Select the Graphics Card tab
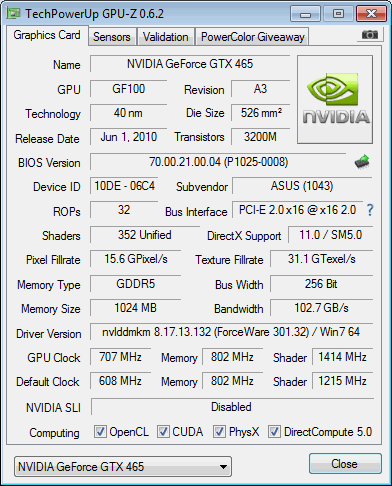Viewport: 392px width, 486px height. (x=47, y=35)
